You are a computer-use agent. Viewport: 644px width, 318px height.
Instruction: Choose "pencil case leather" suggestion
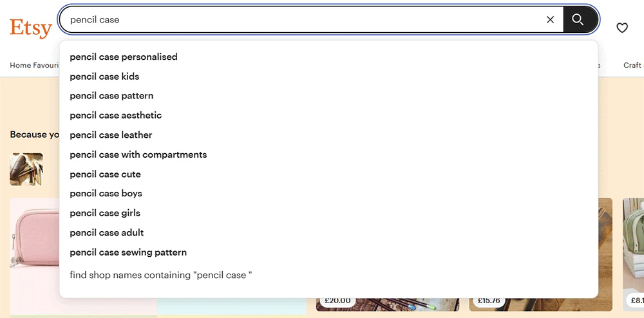click(x=111, y=135)
